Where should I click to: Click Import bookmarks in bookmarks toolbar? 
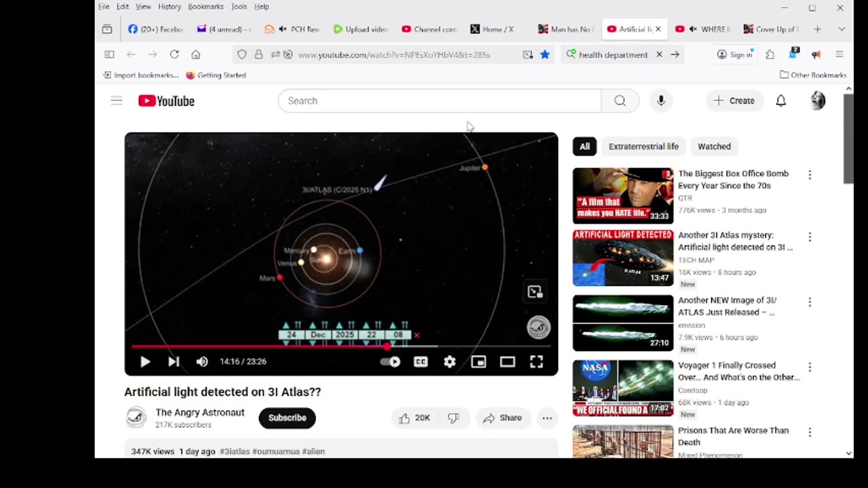tap(141, 75)
